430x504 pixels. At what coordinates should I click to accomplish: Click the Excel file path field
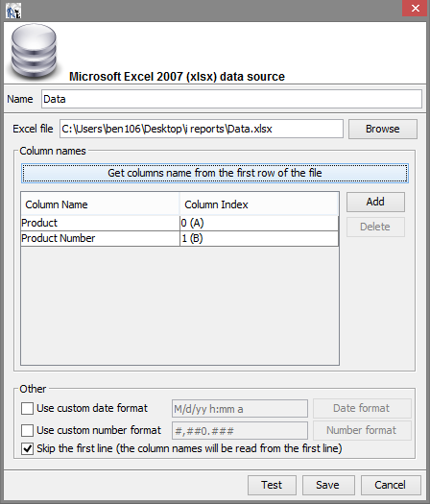pos(202,129)
